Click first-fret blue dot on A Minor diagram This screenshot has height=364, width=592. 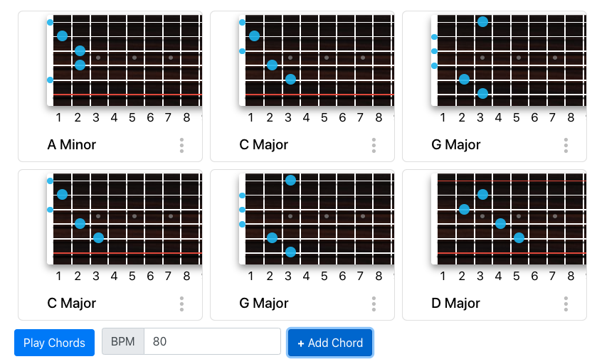63,36
